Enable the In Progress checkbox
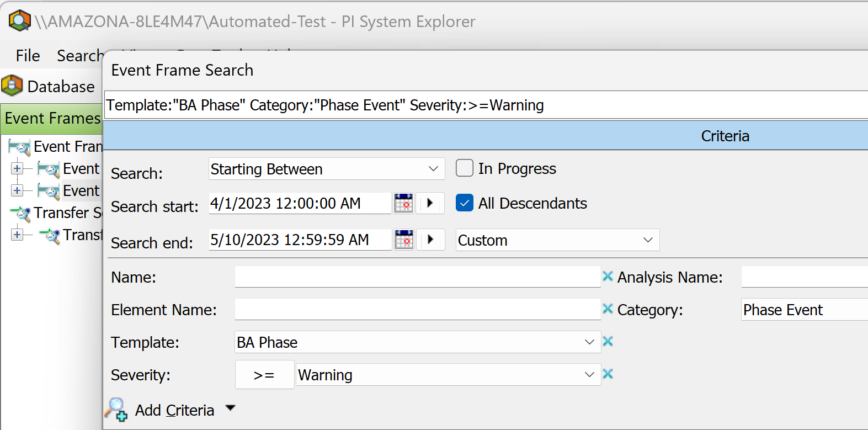This screenshot has height=430, width=868. (465, 168)
